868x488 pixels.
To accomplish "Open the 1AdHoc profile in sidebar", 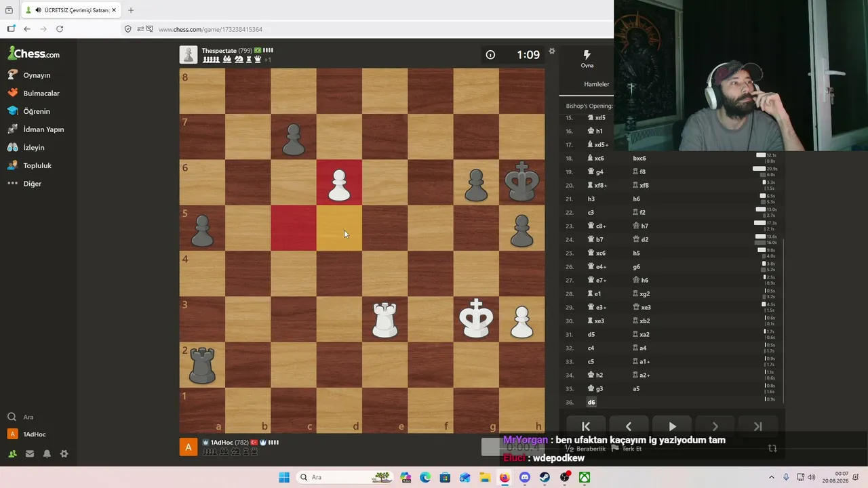I will 27,434.
